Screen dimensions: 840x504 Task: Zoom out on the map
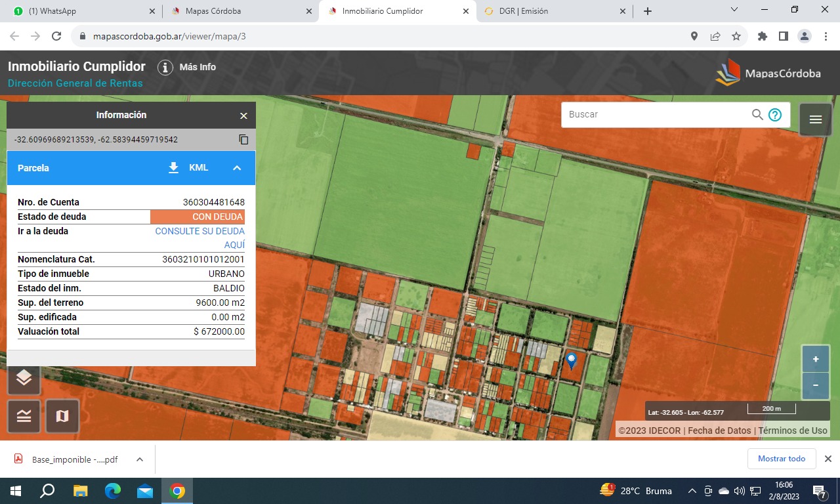[x=816, y=385]
